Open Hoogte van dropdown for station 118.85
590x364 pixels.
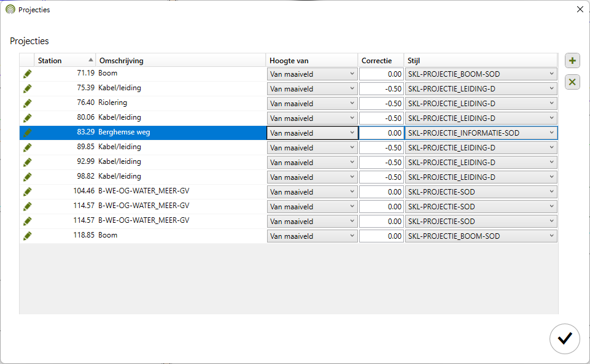(x=312, y=236)
